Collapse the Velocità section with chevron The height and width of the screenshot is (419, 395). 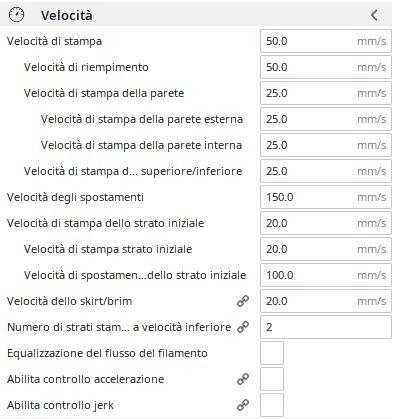tap(374, 15)
